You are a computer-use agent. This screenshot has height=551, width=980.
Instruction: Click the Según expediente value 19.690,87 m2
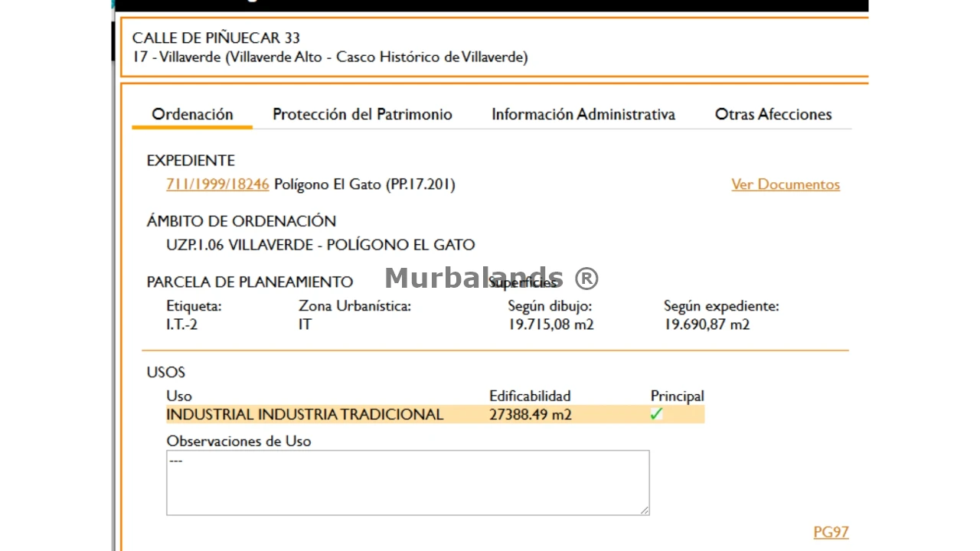pos(706,324)
